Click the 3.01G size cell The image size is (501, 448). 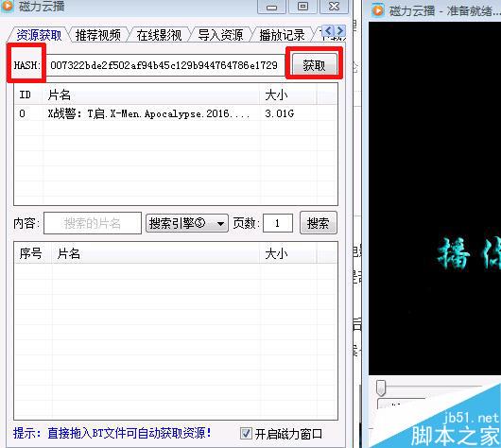coord(279,113)
